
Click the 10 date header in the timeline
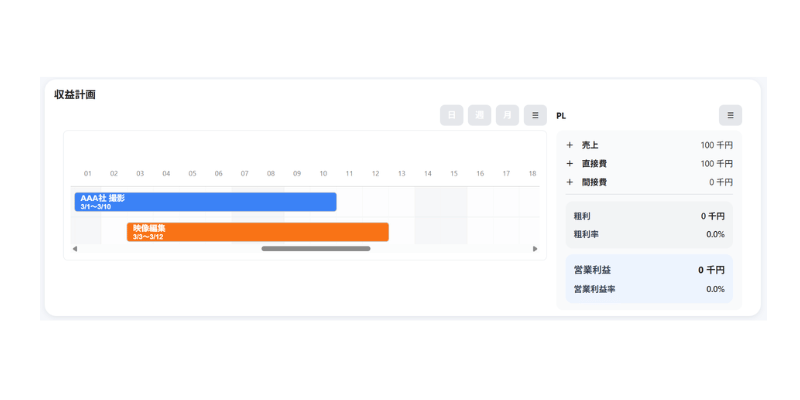tap(323, 173)
